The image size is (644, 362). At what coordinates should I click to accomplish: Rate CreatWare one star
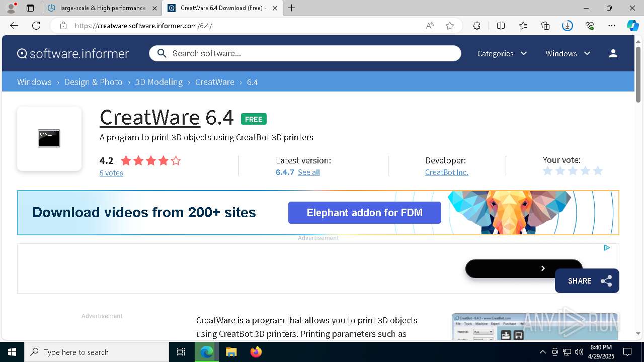click(548, 171)
